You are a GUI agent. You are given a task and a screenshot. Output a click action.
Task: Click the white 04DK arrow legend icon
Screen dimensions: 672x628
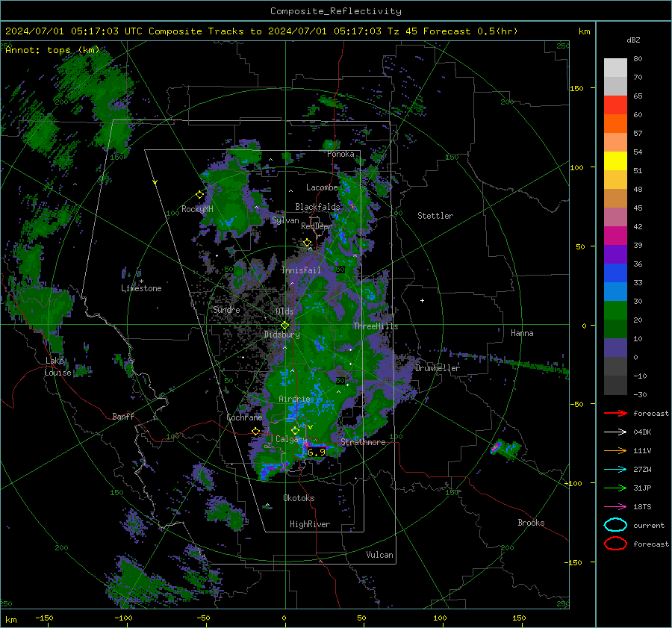(615, 432)
